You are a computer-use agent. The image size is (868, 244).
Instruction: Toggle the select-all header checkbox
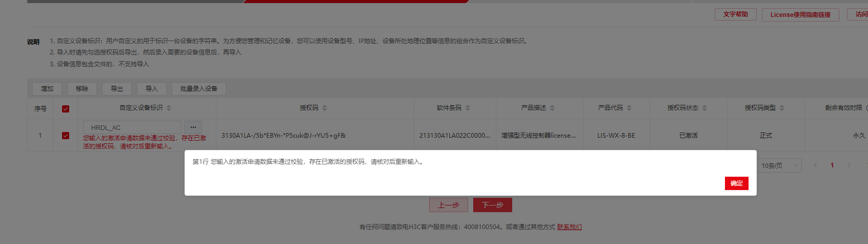click(x=66, y=109)
